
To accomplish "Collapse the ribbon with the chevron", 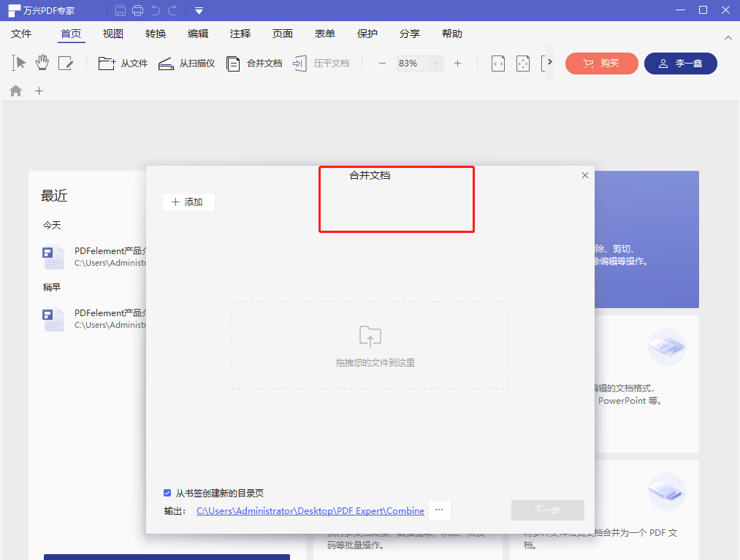I will [x=728, y=38].
